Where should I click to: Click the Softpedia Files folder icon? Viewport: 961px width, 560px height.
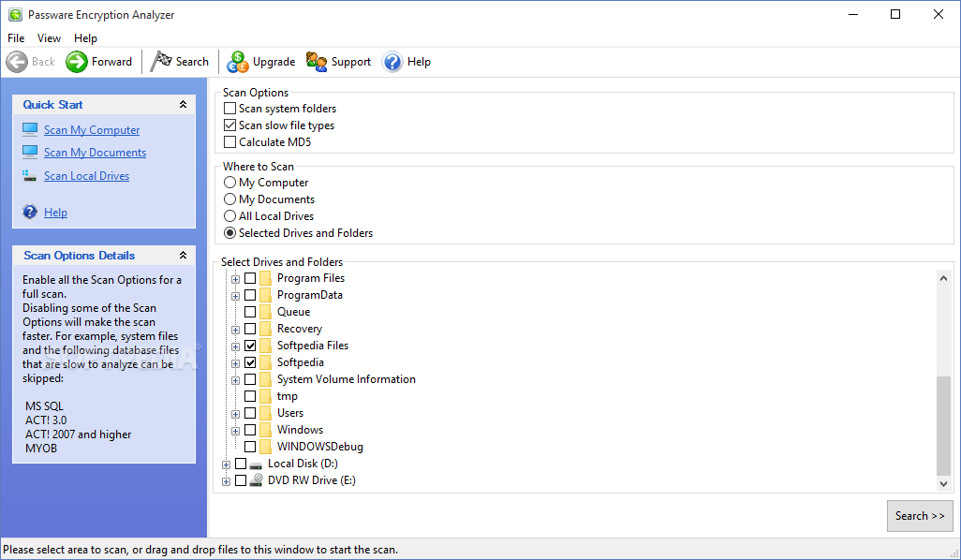[x=265, y=346]
